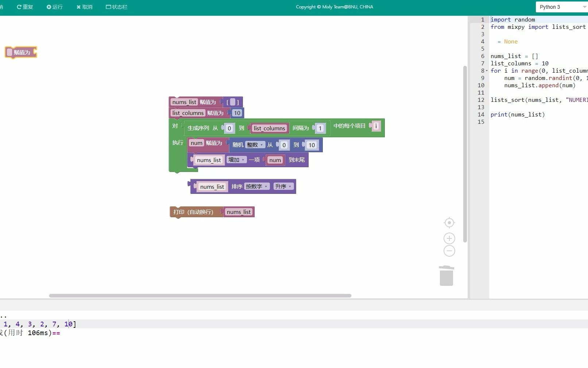Select the 打印 (自动换行) print block
588x368 pixels.
[193, 212]
